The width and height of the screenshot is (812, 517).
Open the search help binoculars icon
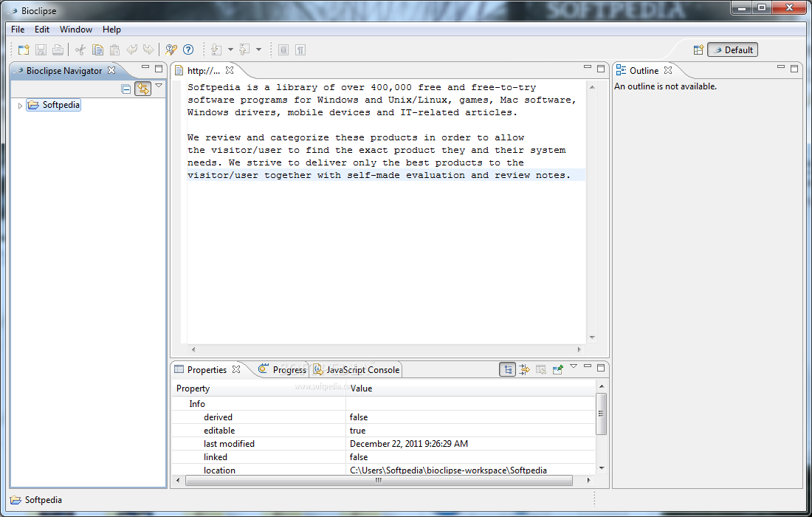point(171,49)
